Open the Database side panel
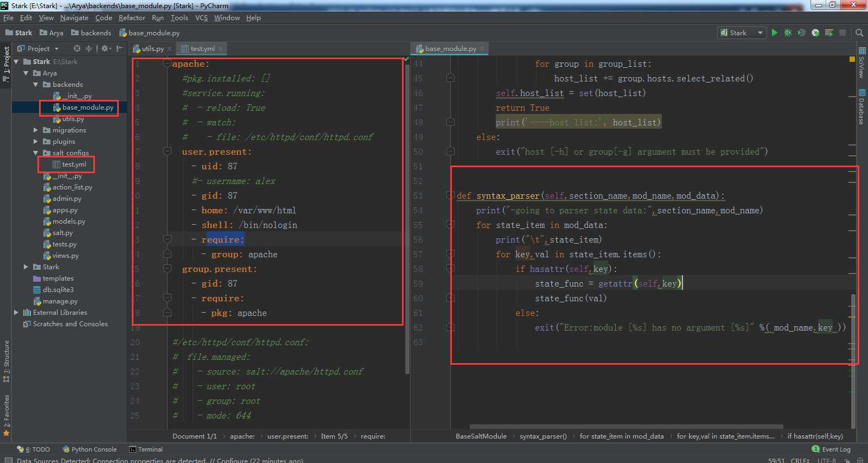868x463 pixels. [861, 107]
